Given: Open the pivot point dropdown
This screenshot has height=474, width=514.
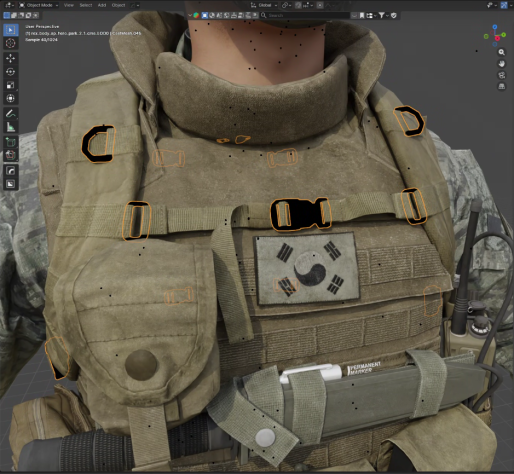Looking at the screenshot, I should (286, 5).
